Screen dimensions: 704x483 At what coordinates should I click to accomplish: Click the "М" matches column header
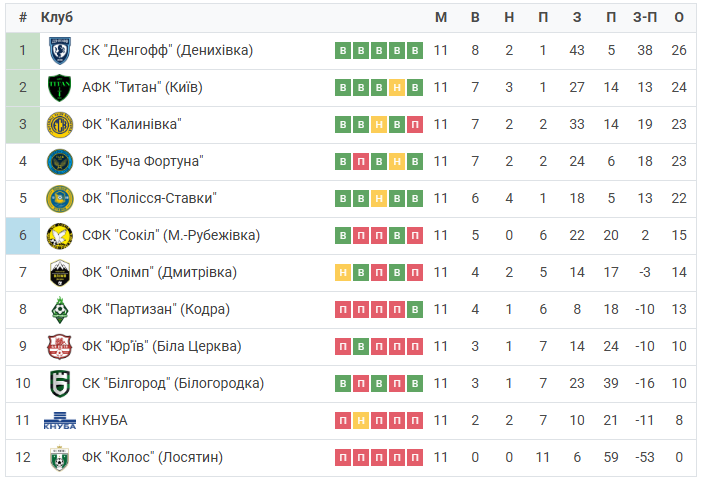tap(441, 17)
